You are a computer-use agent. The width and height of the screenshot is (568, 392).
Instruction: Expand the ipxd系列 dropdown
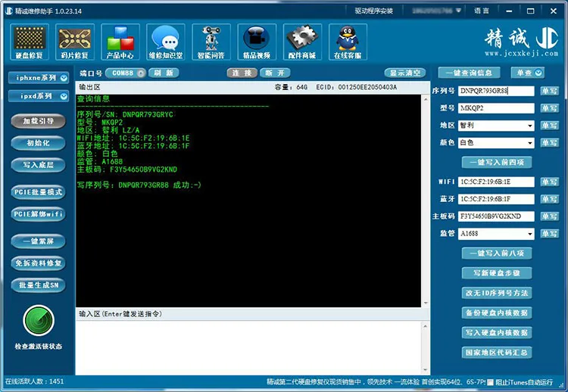[x=39, y=96]
